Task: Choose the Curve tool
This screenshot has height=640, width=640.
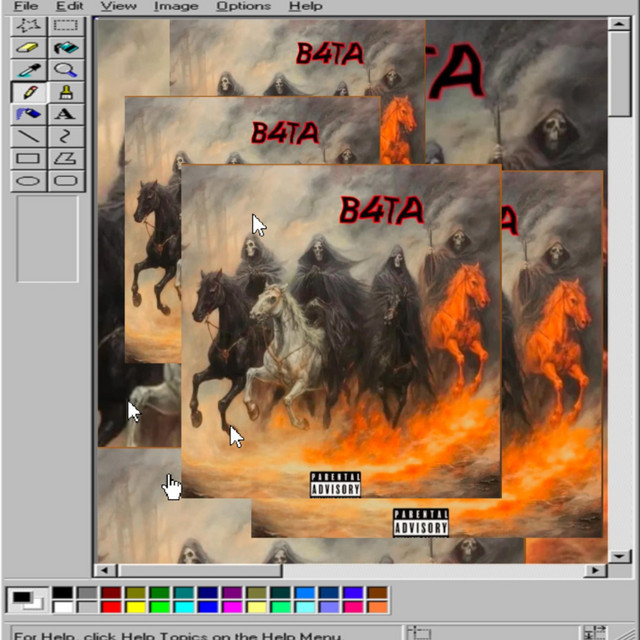Action: tap(66, 136)
